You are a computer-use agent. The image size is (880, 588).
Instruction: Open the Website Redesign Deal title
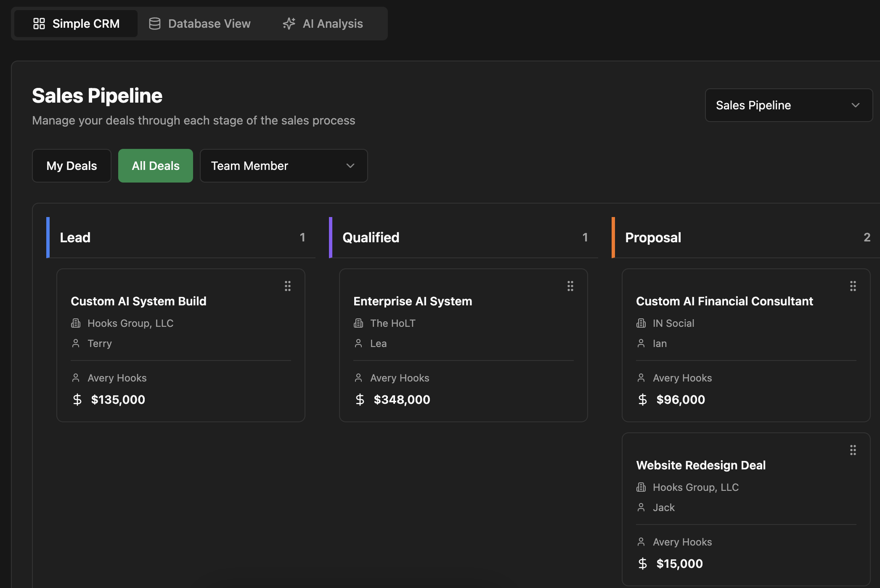click(x=701, y=465)
